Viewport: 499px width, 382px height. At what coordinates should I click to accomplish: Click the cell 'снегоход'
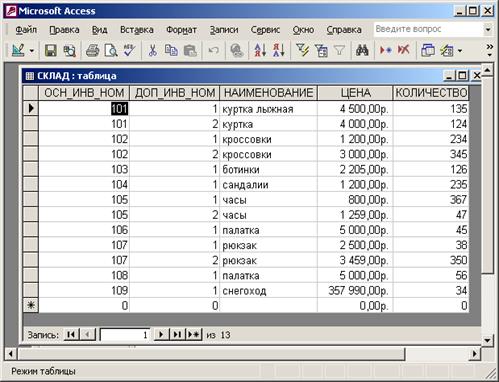point(269,290)
